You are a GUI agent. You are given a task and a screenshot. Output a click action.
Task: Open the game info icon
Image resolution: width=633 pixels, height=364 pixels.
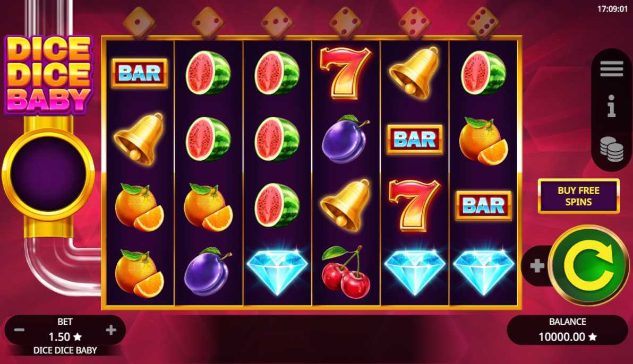[611, 106]
